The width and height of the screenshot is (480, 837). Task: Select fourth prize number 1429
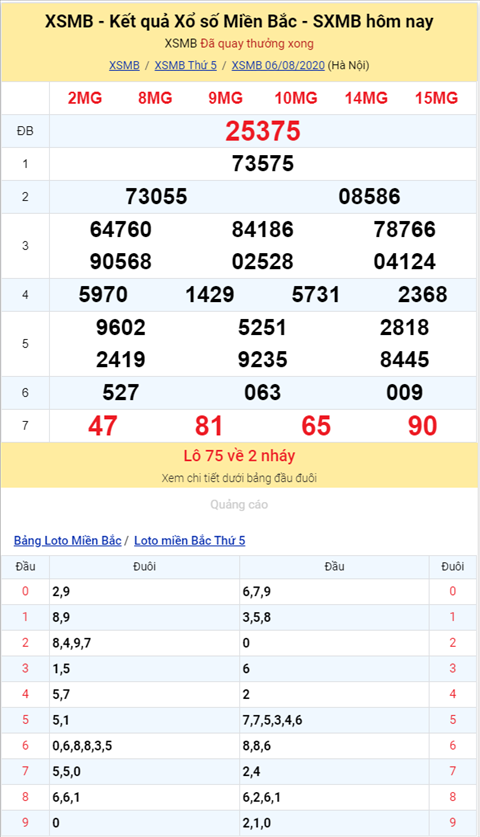210,295
